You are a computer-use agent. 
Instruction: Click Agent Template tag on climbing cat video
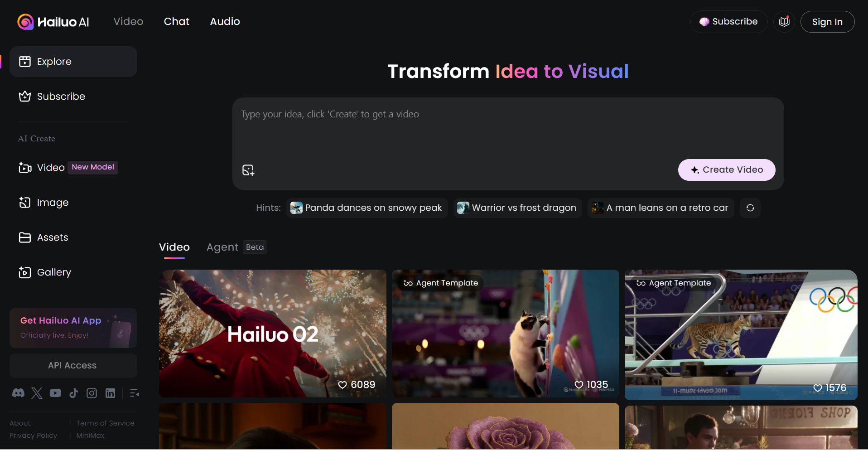[x=441, y=283]
